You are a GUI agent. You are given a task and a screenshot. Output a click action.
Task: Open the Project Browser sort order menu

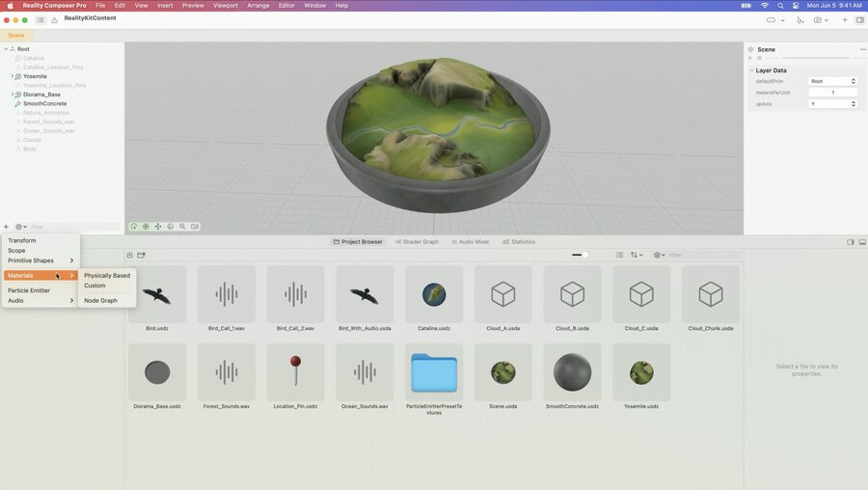click(637, 255)
